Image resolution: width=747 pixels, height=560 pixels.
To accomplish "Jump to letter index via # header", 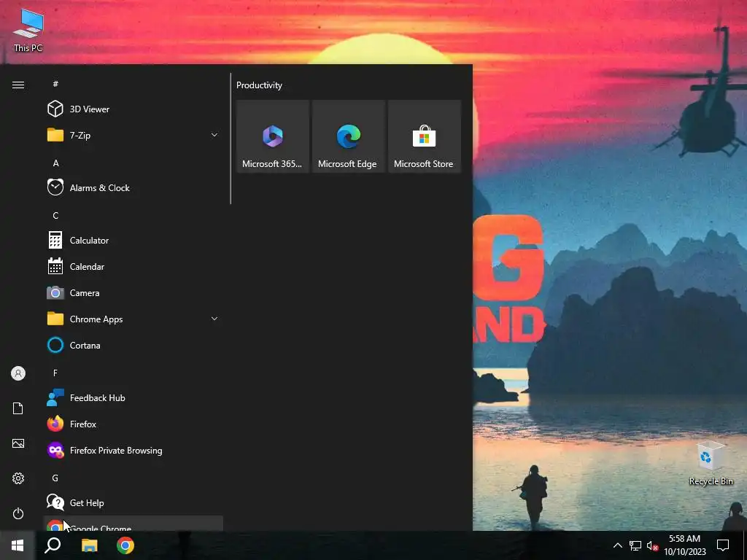I will [x=55, y=84].
